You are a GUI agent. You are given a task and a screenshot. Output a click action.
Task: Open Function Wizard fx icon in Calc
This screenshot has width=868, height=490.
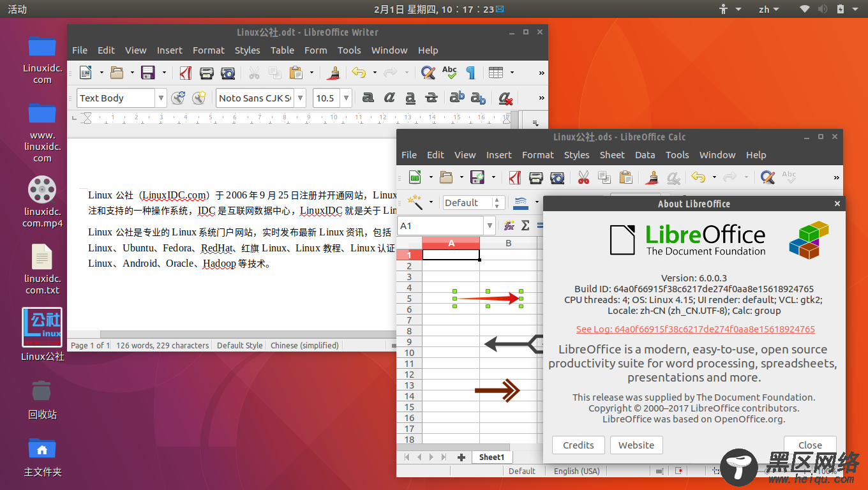(x=509, y=225)
